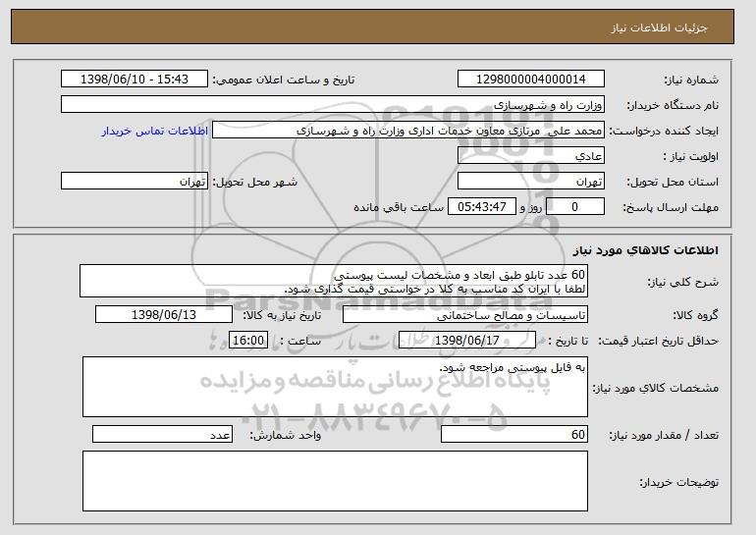Click the text ساعت باقی مانده

(399, 207)
